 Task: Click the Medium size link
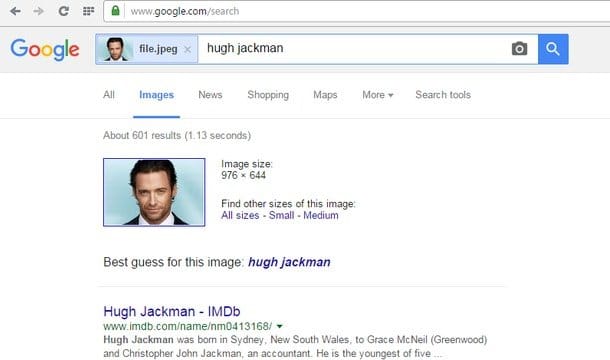321,215
